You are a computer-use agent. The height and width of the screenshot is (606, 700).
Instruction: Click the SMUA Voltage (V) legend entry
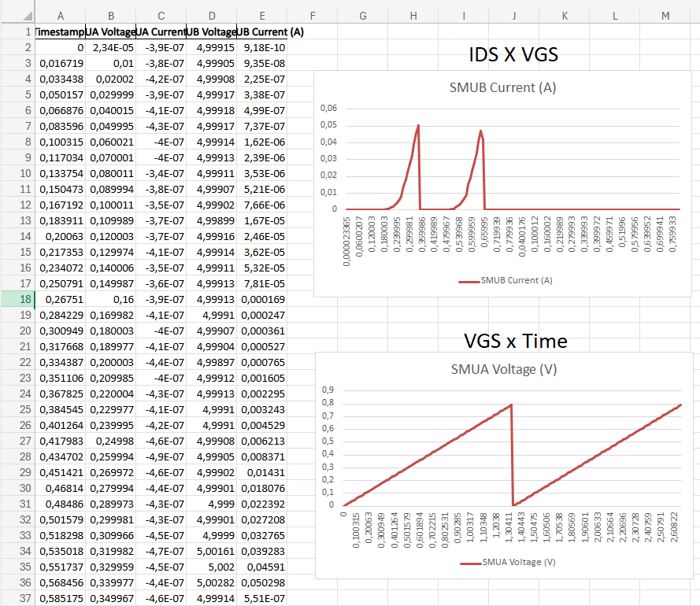click(x=507, y=562)
